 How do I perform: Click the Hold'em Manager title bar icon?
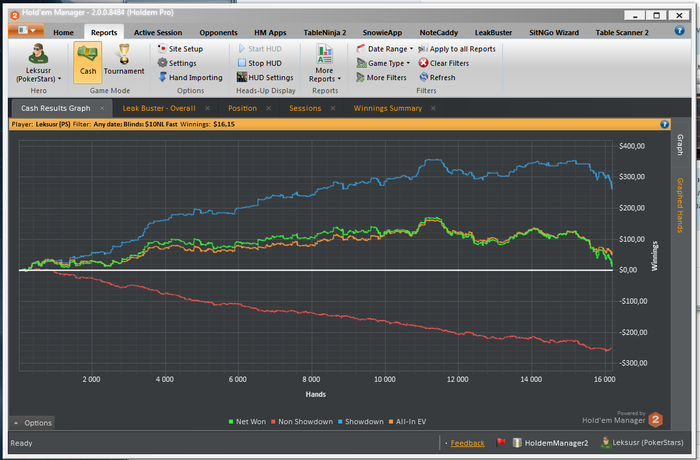click(14, 15)
